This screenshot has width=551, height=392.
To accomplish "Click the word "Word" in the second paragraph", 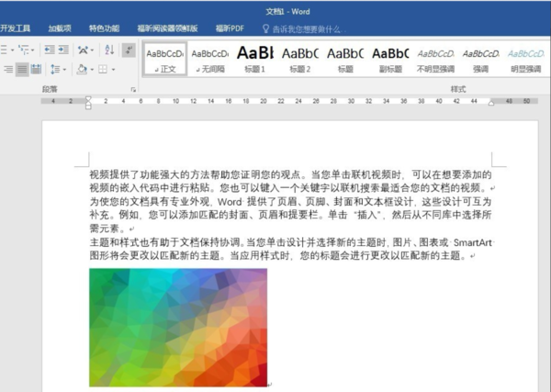I will pyautogui.click(x=230, y=202).
